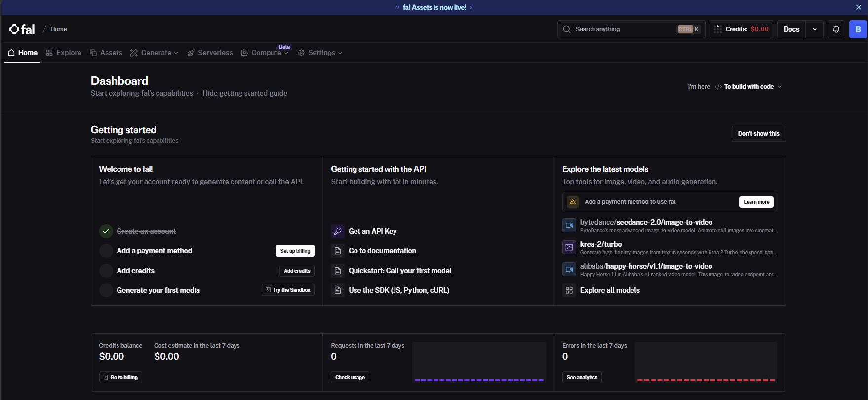Switch to the Home tab

tap(23, 53)
